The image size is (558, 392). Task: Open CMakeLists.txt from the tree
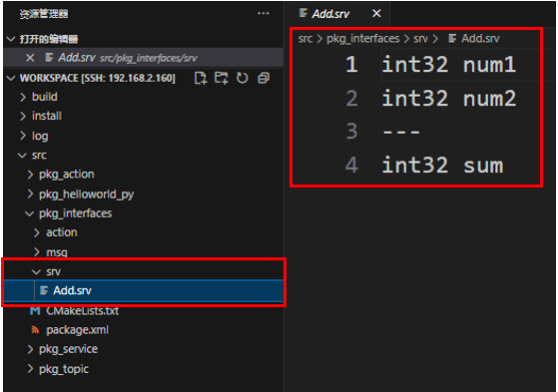82,311
